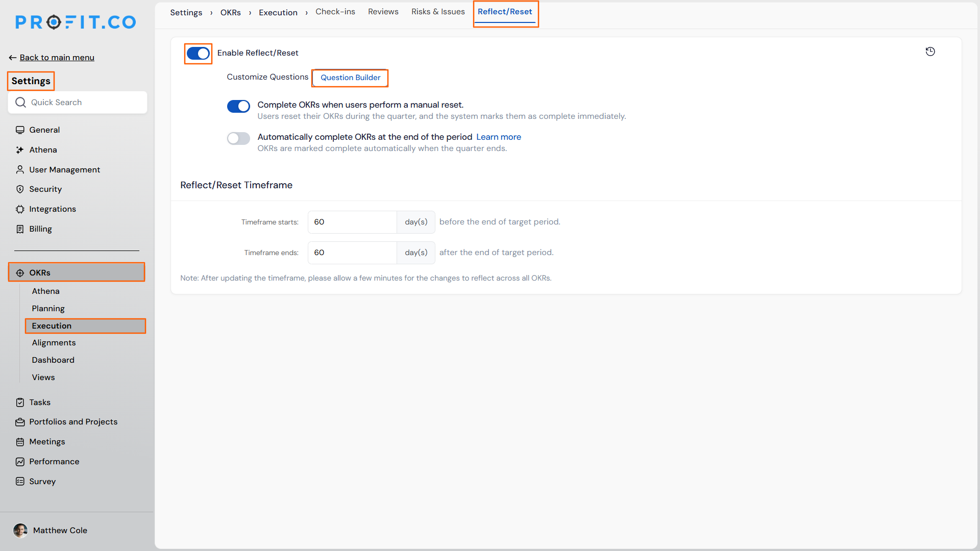980x551 pixels.
Task: Click the Tasks clipboard icon
Action: click(x=20, y=403)
